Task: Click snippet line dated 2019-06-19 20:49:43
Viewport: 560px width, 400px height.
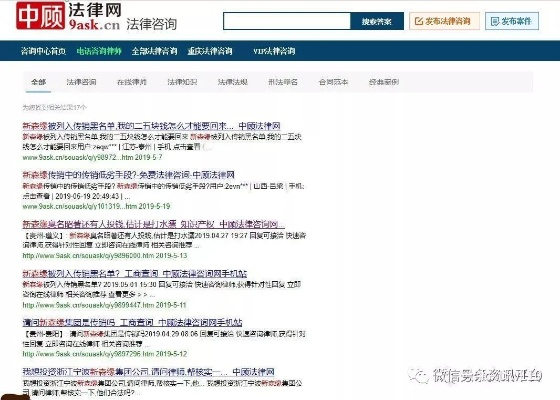Action: click(x=76, y=196)
